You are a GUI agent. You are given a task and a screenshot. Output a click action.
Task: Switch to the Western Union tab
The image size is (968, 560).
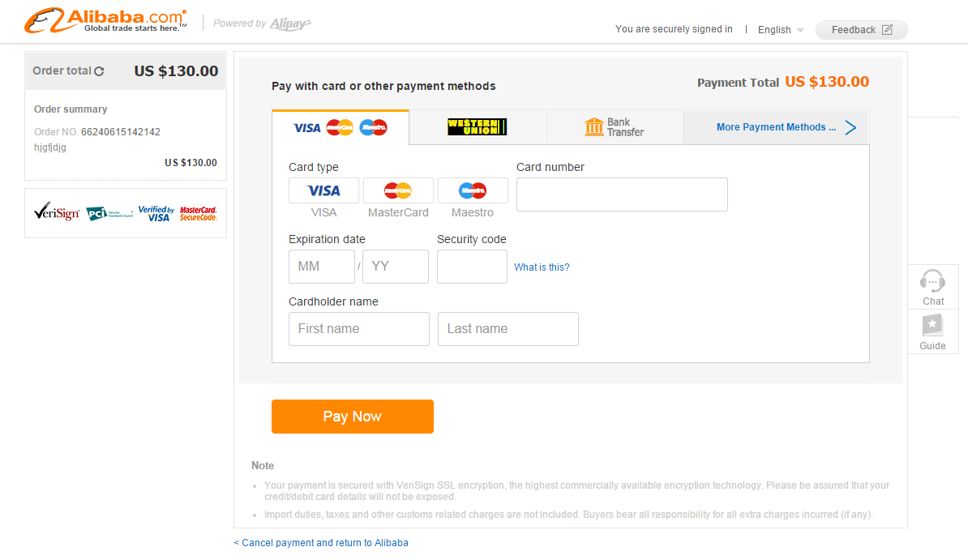click(478, 127)
